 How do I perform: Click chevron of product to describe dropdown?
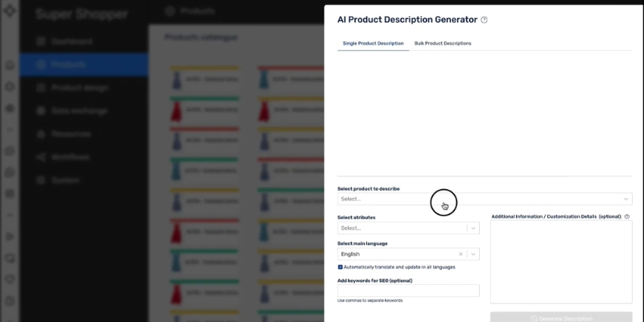625,199
